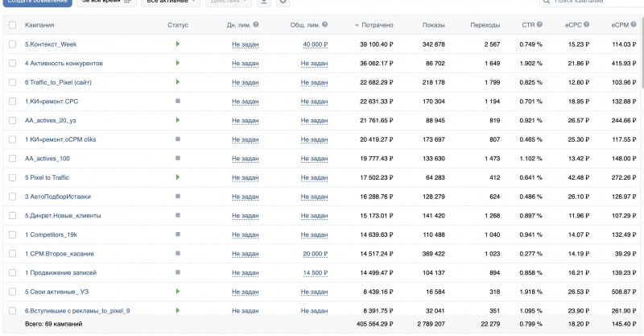This screenshot has height=336, width=644.
Task: Open table settings via the gear icon
Action: 282,2
